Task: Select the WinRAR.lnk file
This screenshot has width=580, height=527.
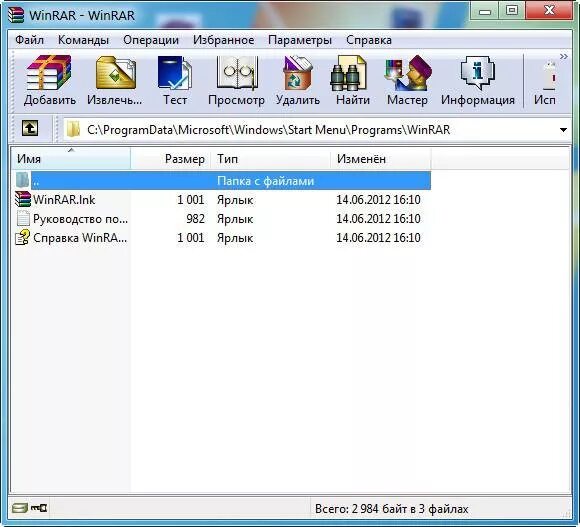Action: [64, 200]
